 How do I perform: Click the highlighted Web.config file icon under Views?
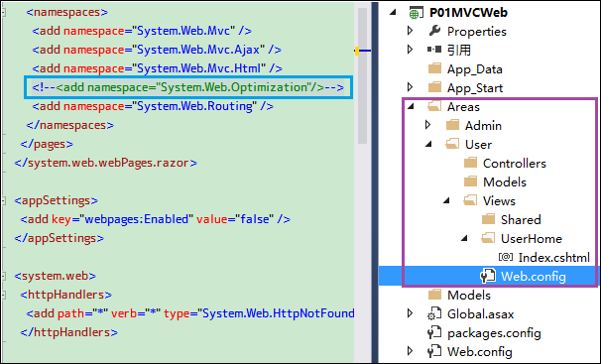488,276
